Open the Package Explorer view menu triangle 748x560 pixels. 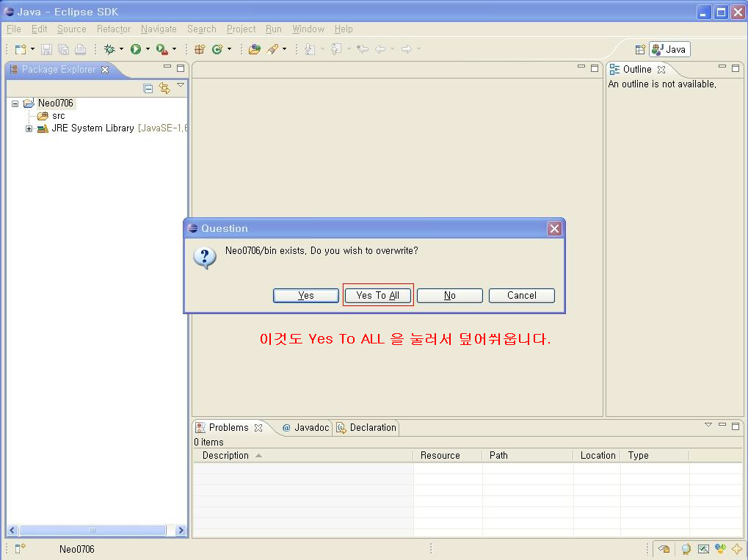[181, 85]
